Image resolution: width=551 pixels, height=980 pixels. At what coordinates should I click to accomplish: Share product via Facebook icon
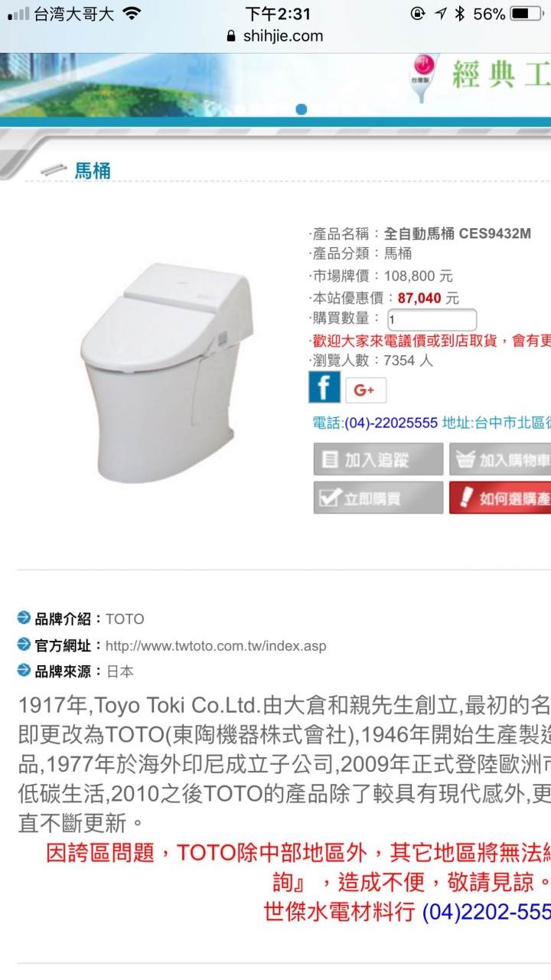(324, 387)
